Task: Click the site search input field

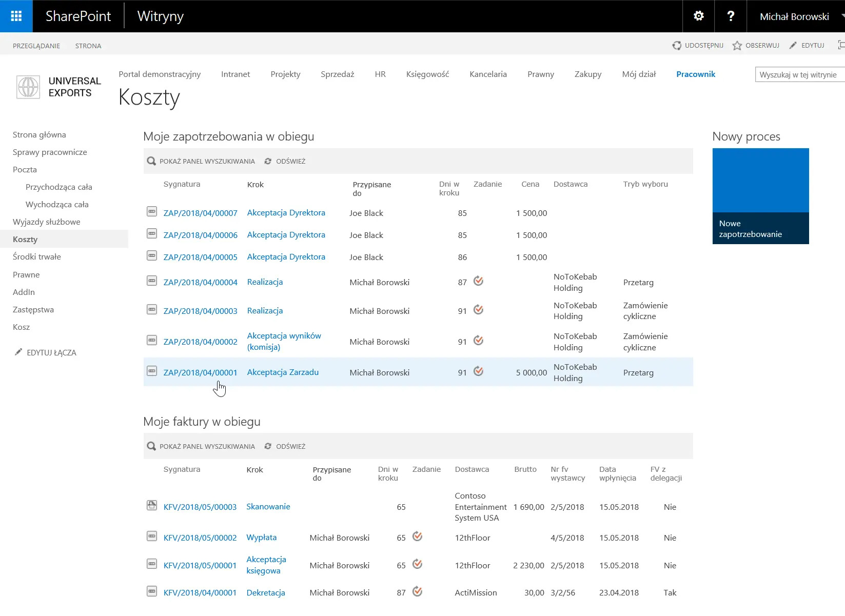Action: point(800,75)
